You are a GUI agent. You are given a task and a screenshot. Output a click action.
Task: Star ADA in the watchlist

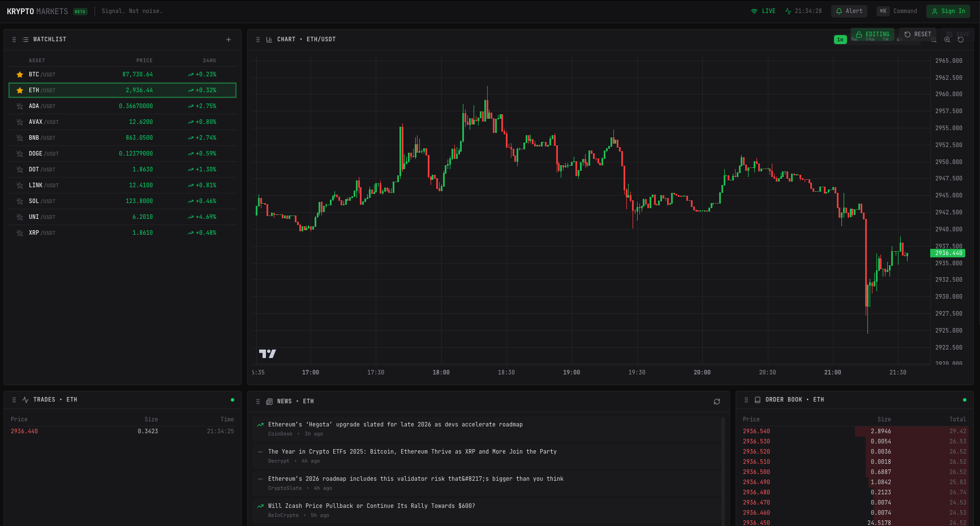(x=20, y=106)
